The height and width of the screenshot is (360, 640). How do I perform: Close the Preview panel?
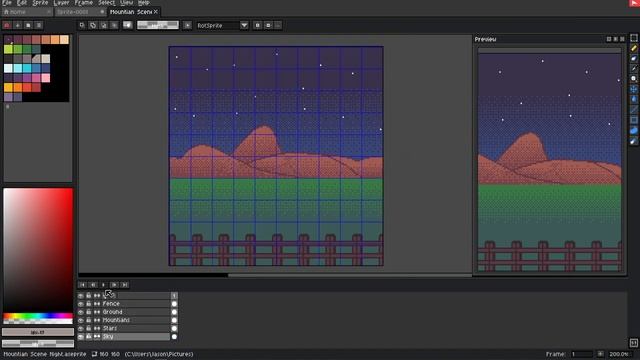pos(622,39)
